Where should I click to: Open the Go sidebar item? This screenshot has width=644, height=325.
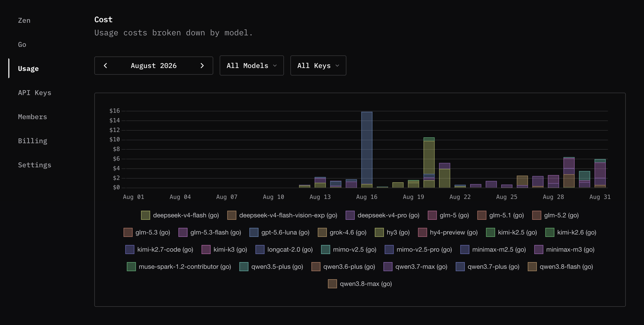(22, 45)
